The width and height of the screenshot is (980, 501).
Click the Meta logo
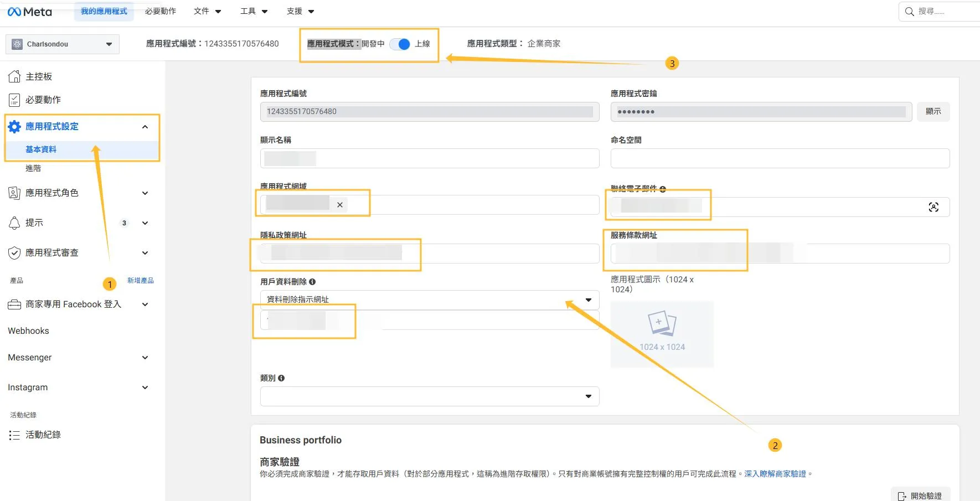pyautogui.click(x=30, y=12)
